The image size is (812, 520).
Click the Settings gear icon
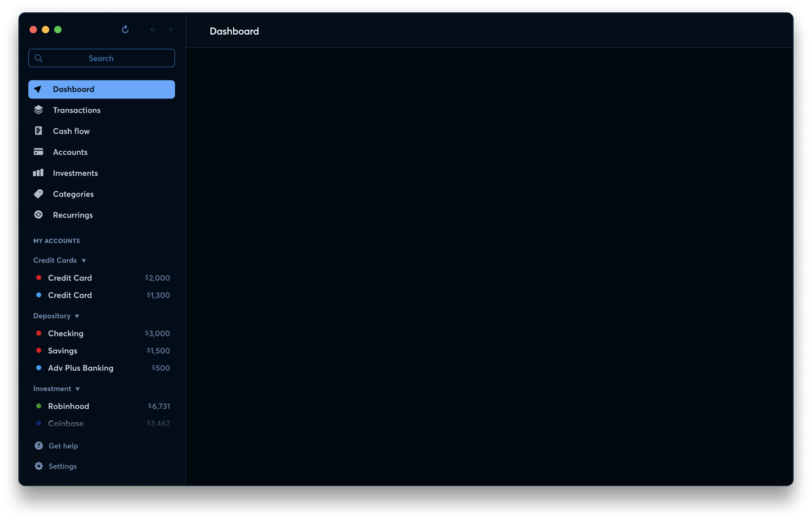coord(39,466)
